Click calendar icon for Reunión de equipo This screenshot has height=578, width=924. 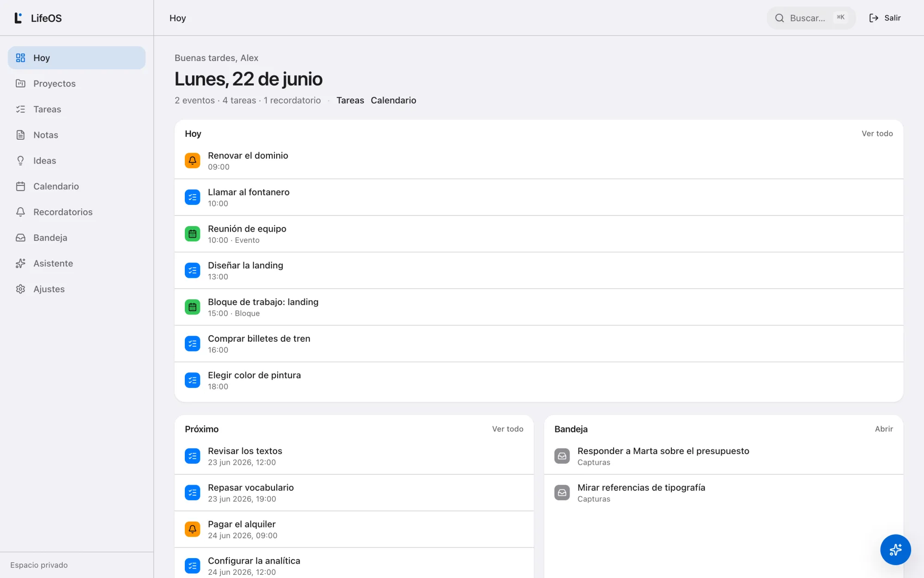[x=193, y=234]
